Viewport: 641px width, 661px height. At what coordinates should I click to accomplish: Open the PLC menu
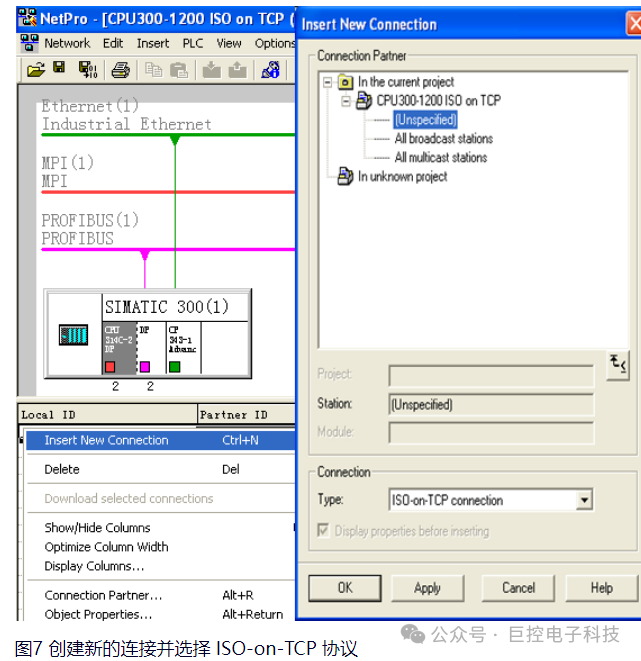click(193, 43)
